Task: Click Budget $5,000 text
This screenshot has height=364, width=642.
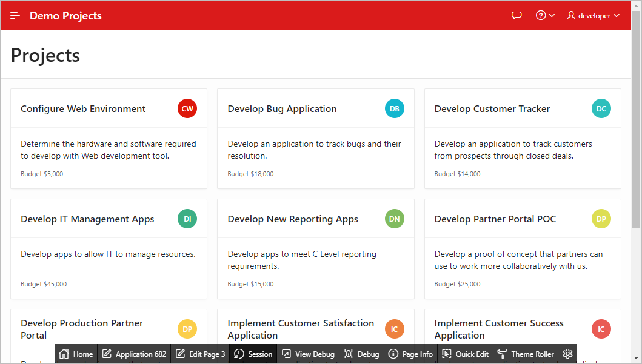Action: [x=42, y=174]
